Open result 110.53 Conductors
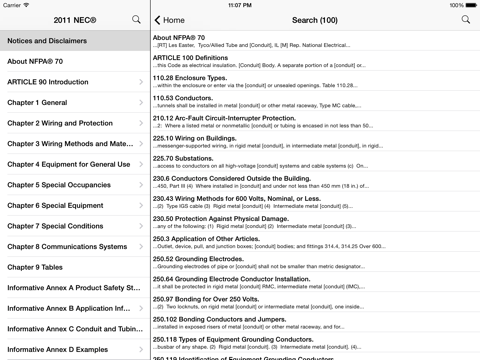Image resolution: width=480 pixels, height=360 pixels. 316,101
